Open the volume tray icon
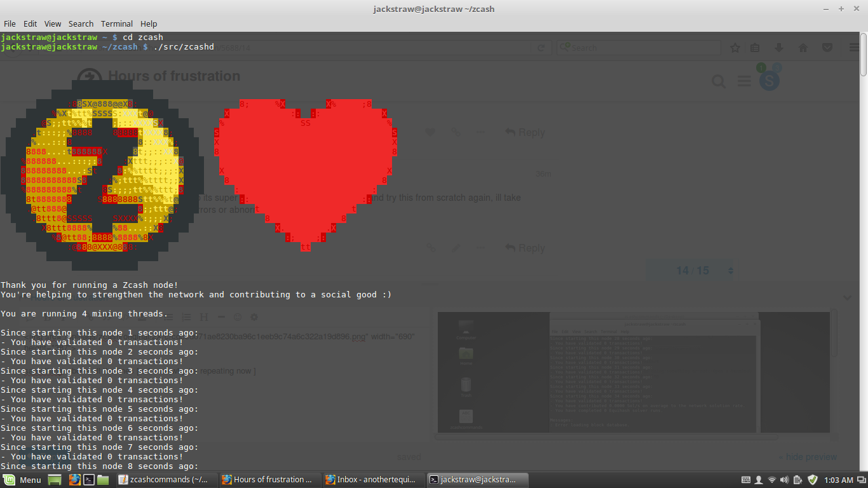Image resolution: width=868 pixels, height=488 pixels. click(x=785, y=480)
